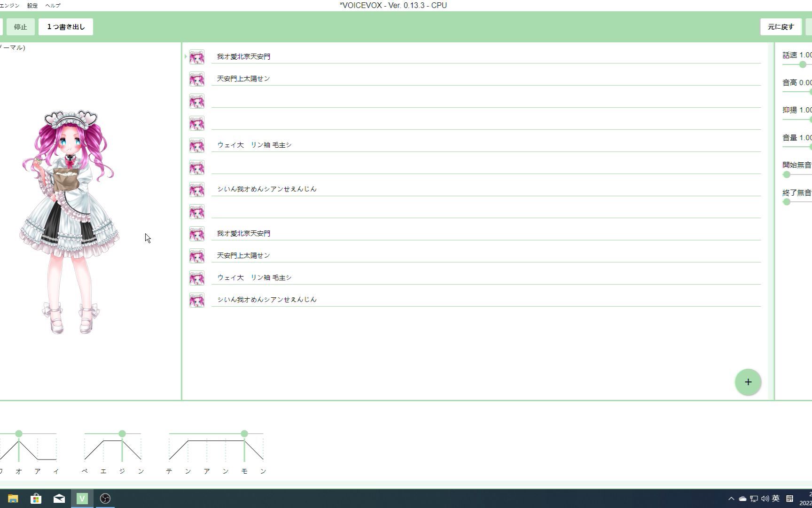Click accent slider handle above ワオアイ phrase

(x=19, y=434)
